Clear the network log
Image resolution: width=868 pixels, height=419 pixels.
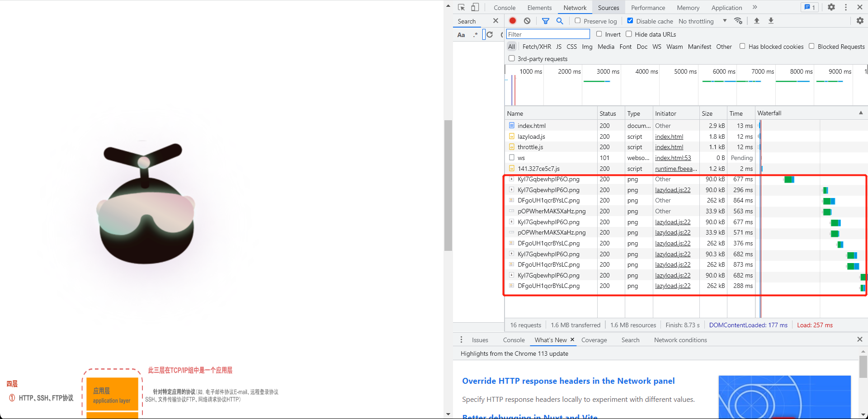point(527,21)
